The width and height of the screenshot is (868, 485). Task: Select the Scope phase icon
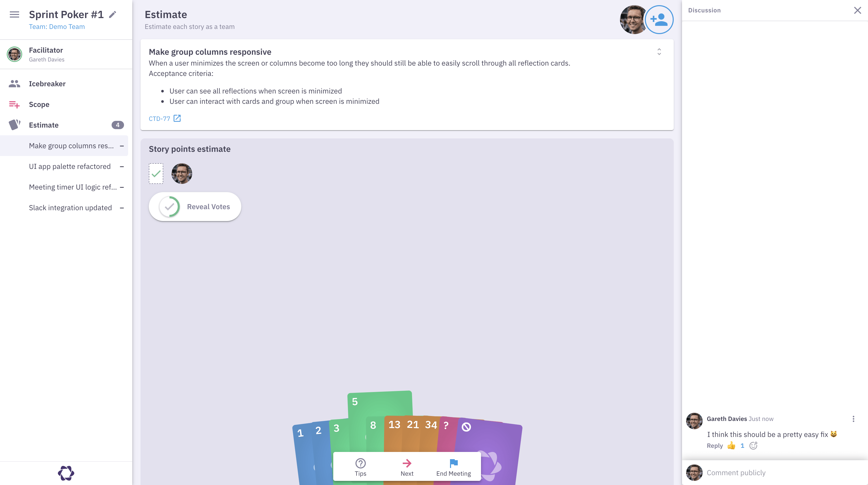(15, 104)
